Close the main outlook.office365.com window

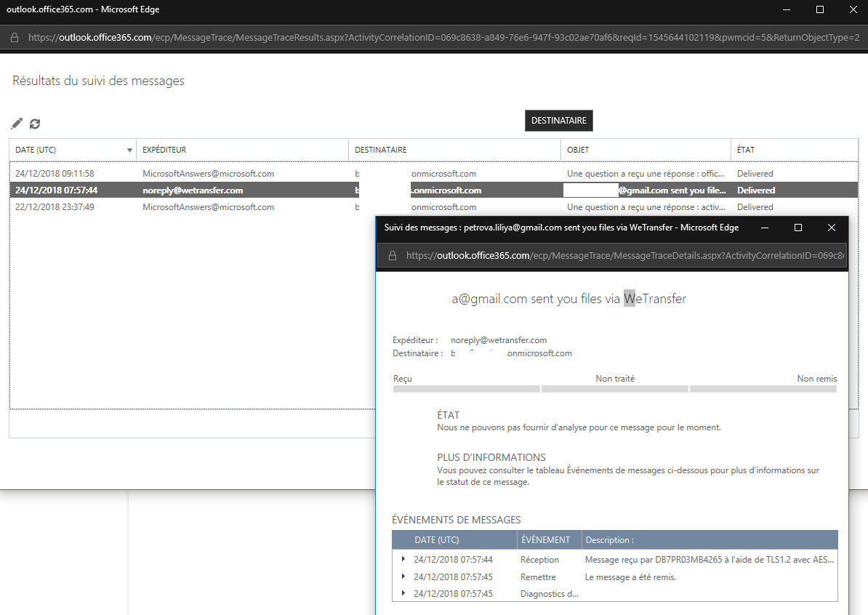(x=853, y=9)
